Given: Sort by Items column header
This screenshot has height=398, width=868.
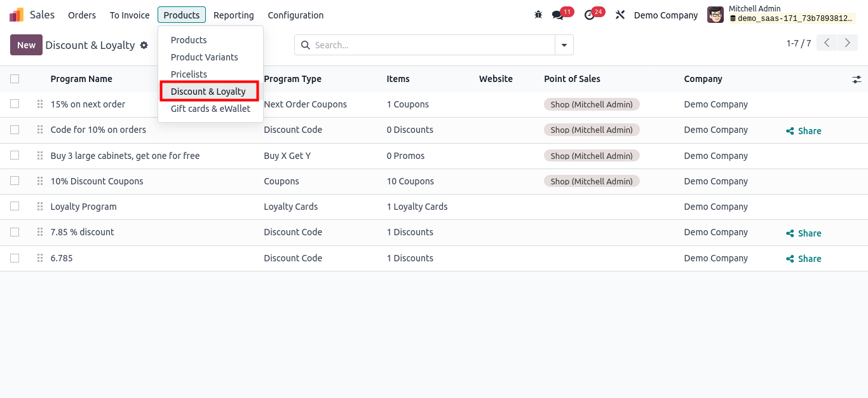Looking at the screenshot, I should pyautogui.click(x=398, y=79).
